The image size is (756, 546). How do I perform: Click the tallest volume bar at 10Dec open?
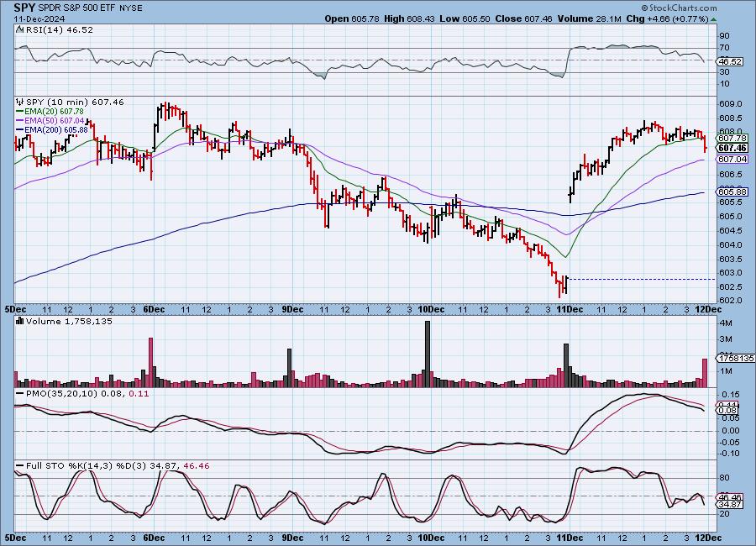pyautogui.click(x=428, y=354)
